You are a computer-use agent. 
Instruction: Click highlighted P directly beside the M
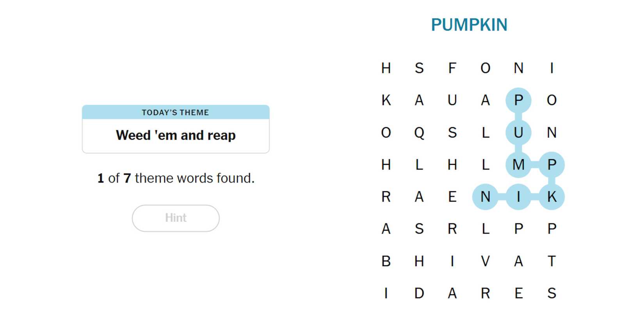coord(551,165)
